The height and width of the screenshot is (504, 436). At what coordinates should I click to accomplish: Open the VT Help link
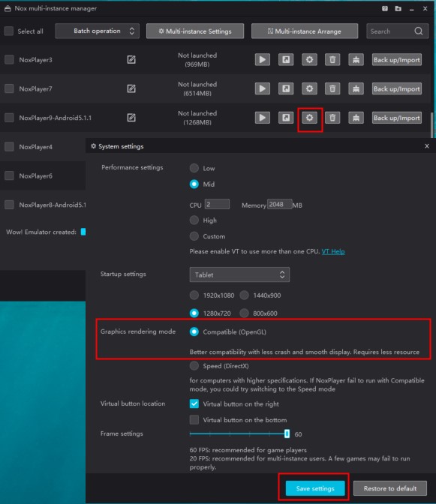pos(333,252)
